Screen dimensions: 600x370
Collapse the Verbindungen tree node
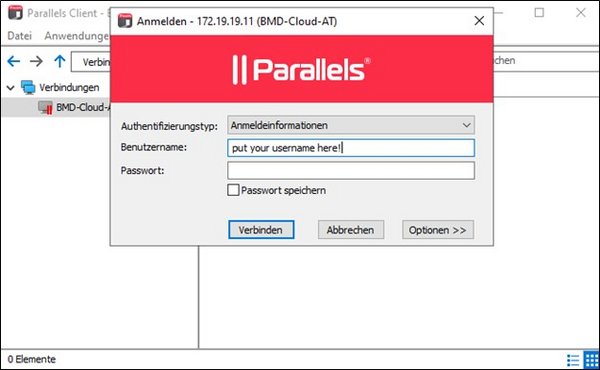pos(11,88)
